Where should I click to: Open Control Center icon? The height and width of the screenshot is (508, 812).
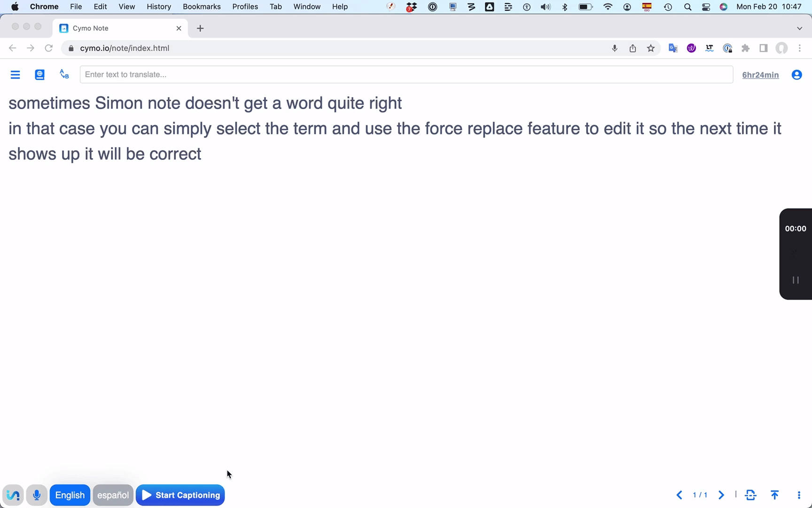(x=706, y=7)
